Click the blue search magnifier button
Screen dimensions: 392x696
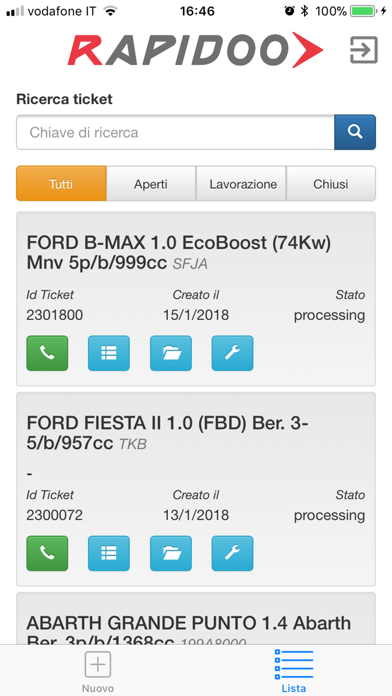coord(355,132)
